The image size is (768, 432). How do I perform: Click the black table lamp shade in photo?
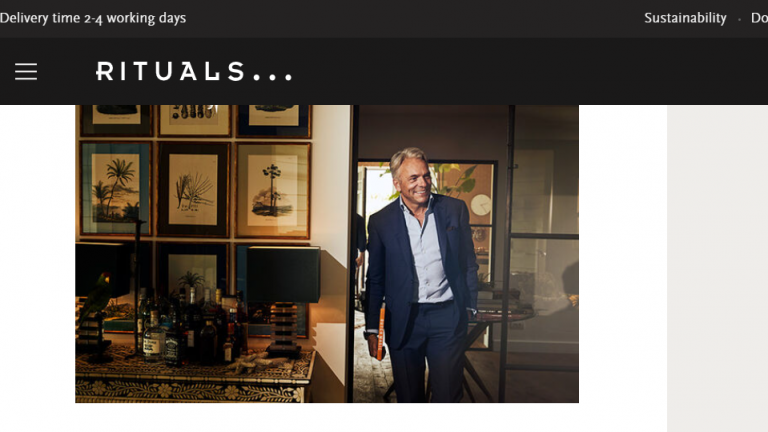[283, 274]
